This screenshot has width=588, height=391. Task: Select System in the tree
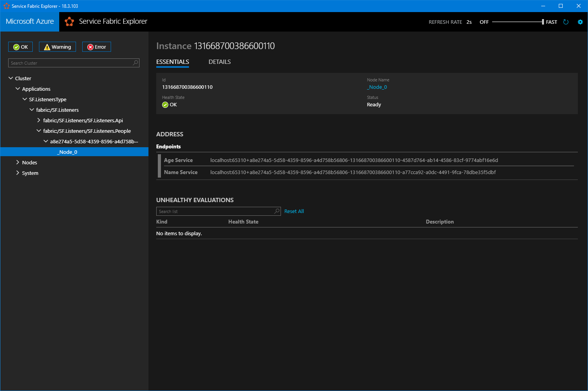tap(30, 173)
